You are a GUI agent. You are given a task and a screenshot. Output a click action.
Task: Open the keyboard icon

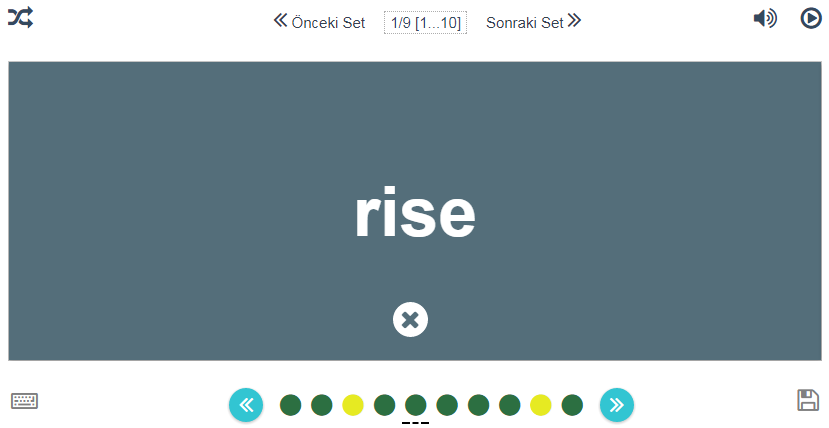click(25, 401)
